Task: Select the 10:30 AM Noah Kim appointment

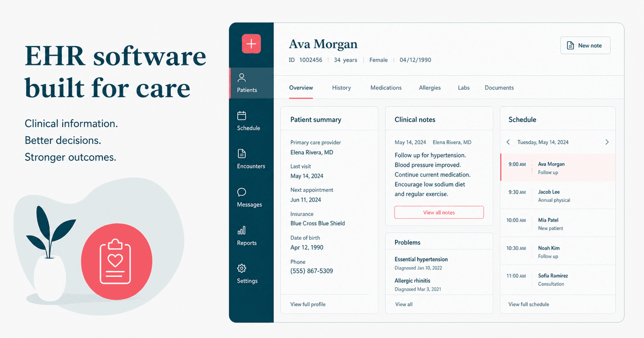Action: pyautogui.click(x=558, y=251)
